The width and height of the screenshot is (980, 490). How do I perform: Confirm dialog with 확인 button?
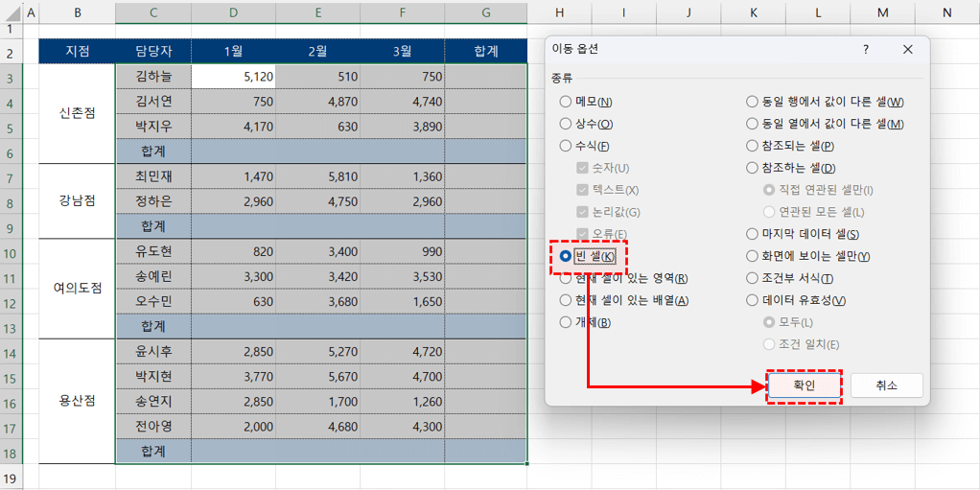[804, 385]
